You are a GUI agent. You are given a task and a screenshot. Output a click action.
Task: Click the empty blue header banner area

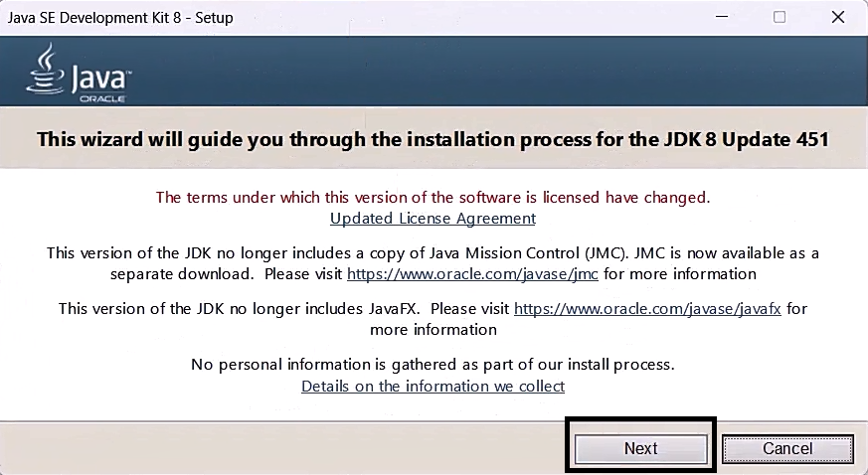click(x=497, y=70)
